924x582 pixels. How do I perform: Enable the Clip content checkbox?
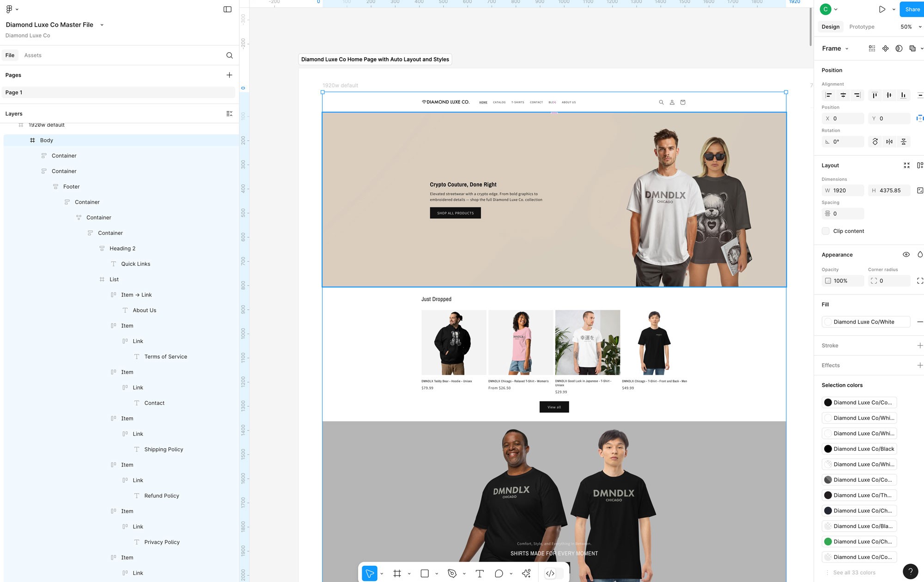pos(826,231)
